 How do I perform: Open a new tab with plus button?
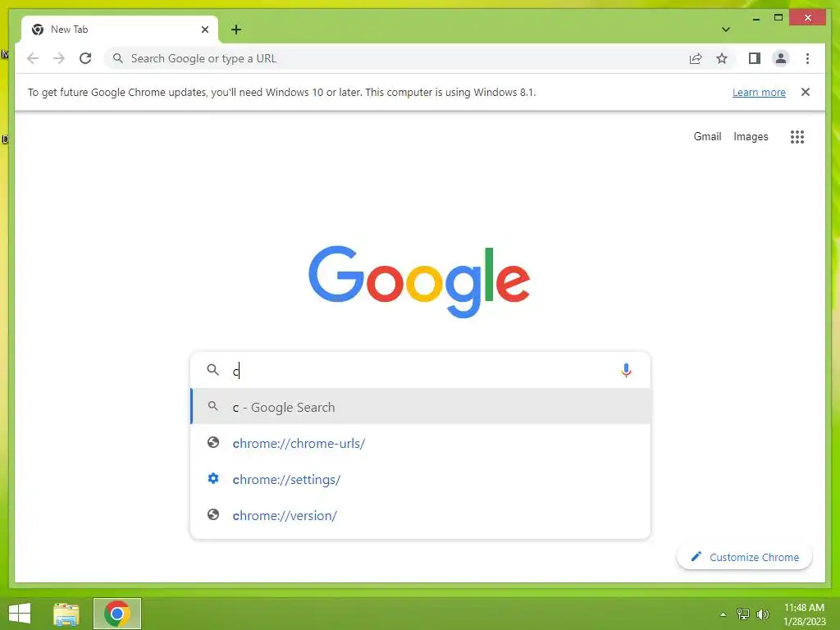236,30
